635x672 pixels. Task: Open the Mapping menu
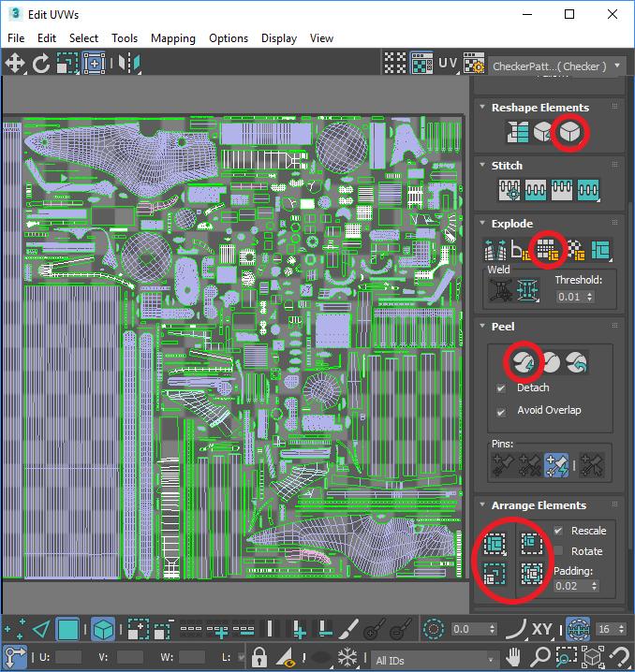pos(172,38)
